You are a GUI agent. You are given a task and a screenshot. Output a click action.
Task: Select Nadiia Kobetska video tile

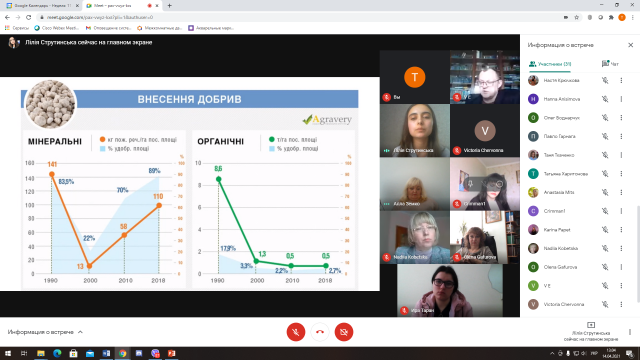click(415, 237)
